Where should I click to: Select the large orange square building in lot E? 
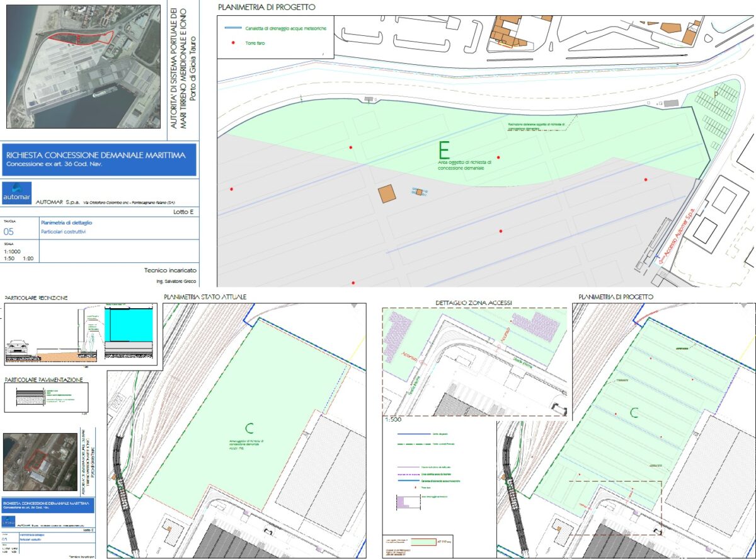tap(387, 193)
